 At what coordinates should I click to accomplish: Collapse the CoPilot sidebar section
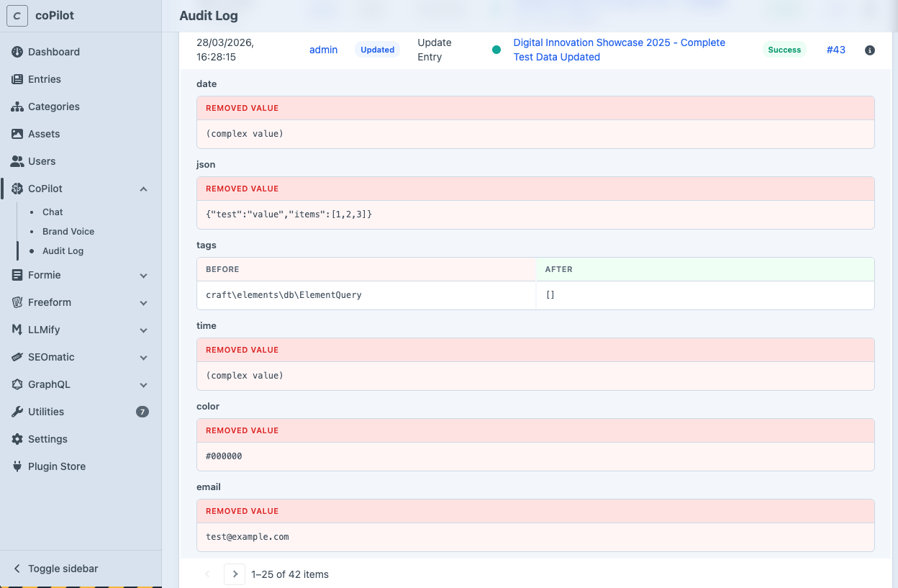[x=143, y=189]
